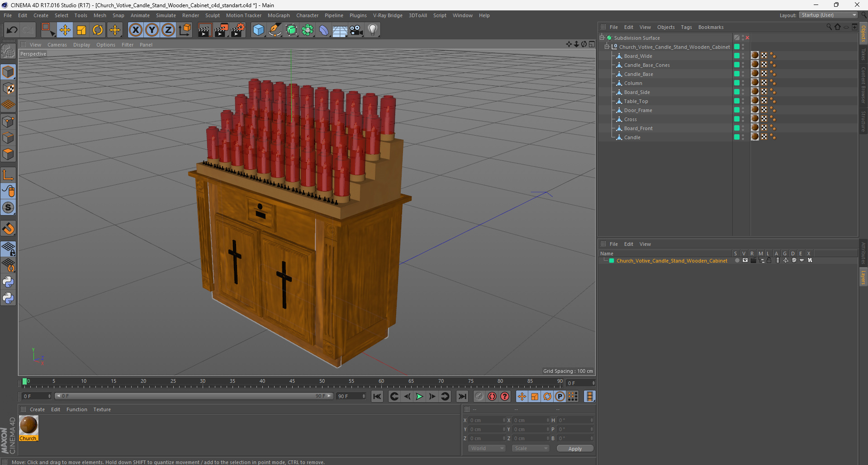Image resolution: width=868 pixels, height=465 pixels.
Task: Add a Subdivision Surface generator
Action: click(x=291, y=30)
